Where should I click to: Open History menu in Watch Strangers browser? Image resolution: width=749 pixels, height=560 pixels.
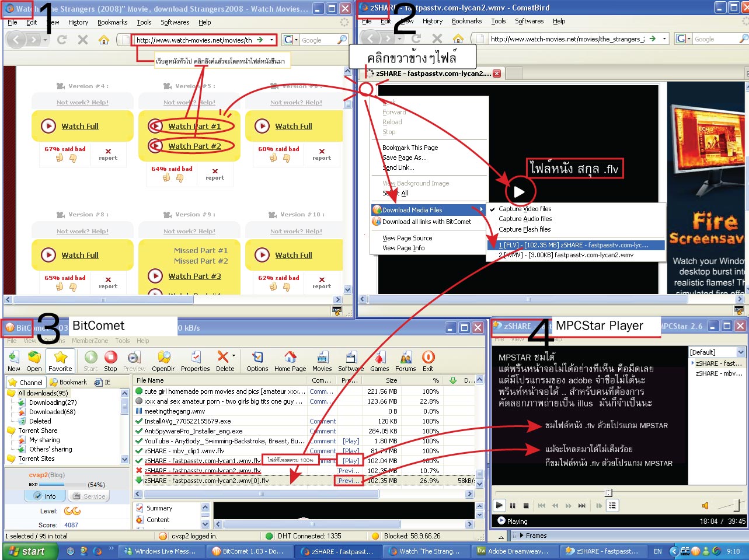point(78,22)
